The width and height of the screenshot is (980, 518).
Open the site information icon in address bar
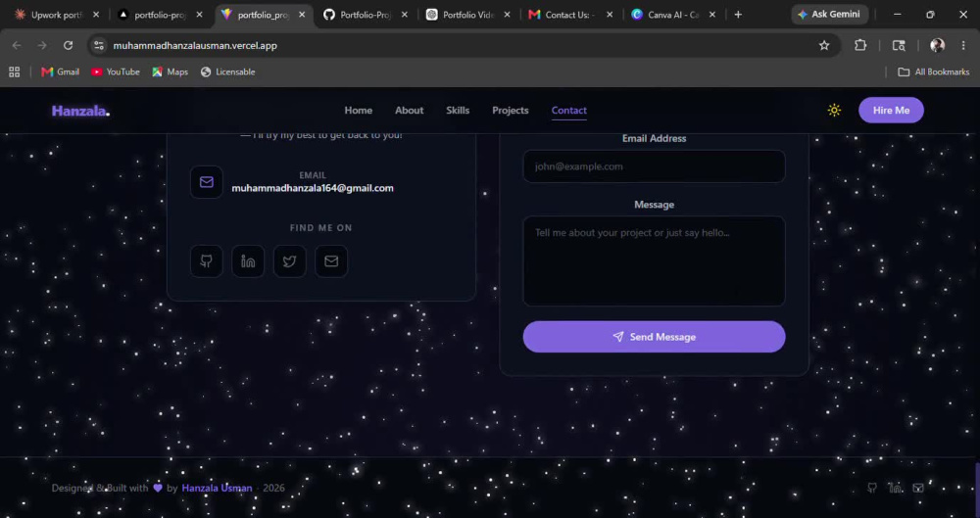pyautogui.click(x=98, y=45)
